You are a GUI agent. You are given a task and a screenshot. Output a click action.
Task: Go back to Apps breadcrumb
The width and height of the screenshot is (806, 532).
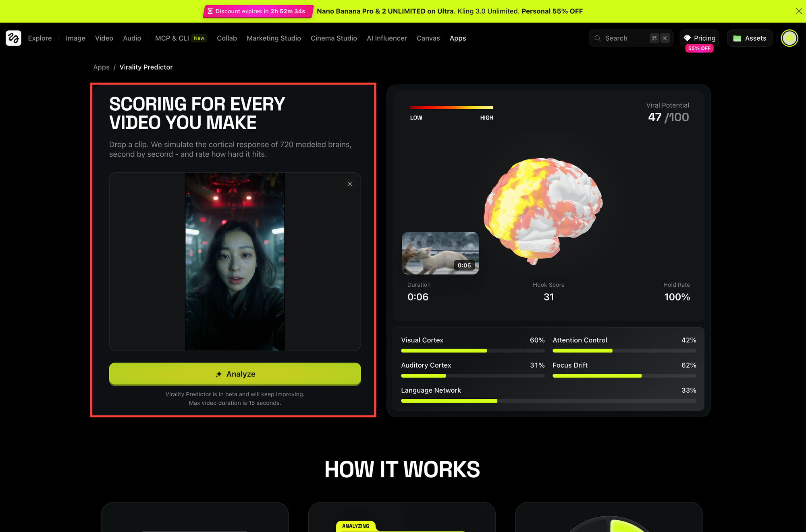tap(101, 67)
